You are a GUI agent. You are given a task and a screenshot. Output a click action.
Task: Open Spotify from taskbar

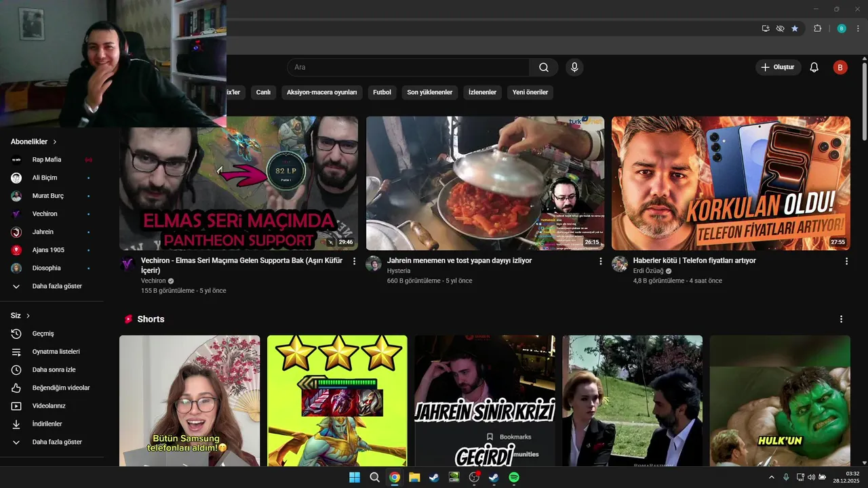point(514,477)
